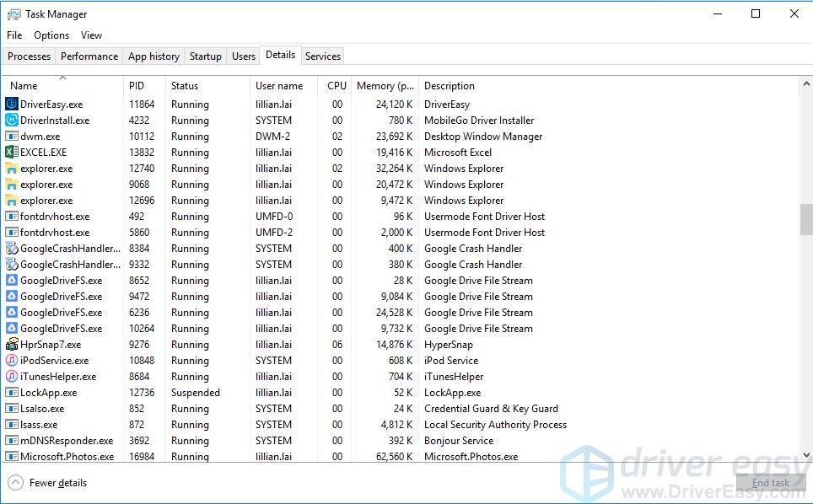Click the HprSnap7.exe camera icon
The width and height of the screenshot is (813, 504).
tap(12, 344)
